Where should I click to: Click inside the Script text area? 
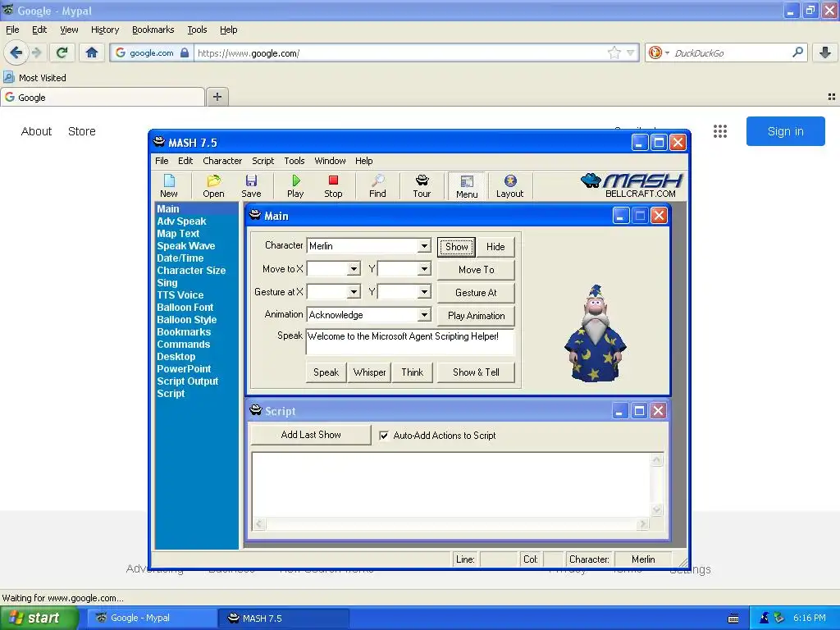[451, 486]
